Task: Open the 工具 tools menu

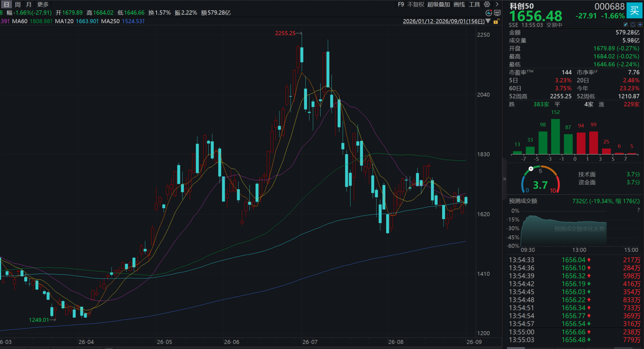Action: coord(475,4)
